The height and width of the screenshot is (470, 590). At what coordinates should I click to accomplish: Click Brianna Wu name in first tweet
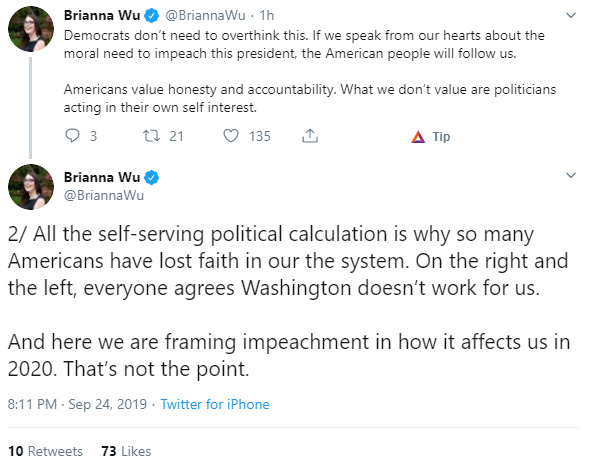pyautogui.click(x=102, y=15)
